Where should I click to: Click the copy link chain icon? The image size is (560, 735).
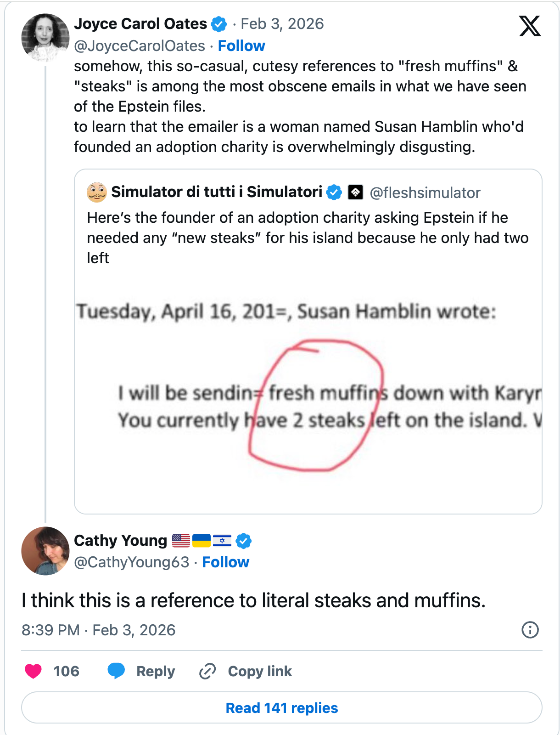[x=207, y=671]
